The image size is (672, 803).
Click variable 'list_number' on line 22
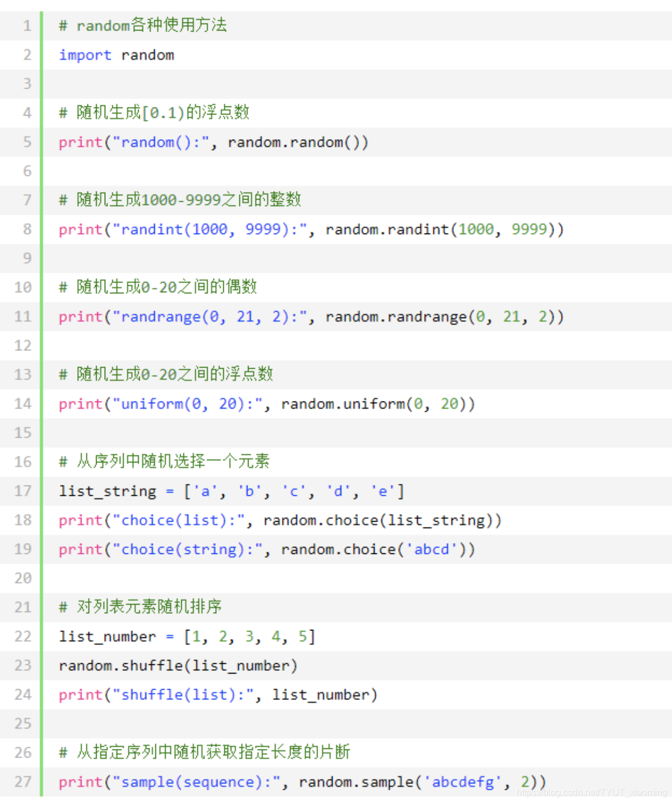pos(107,637)
